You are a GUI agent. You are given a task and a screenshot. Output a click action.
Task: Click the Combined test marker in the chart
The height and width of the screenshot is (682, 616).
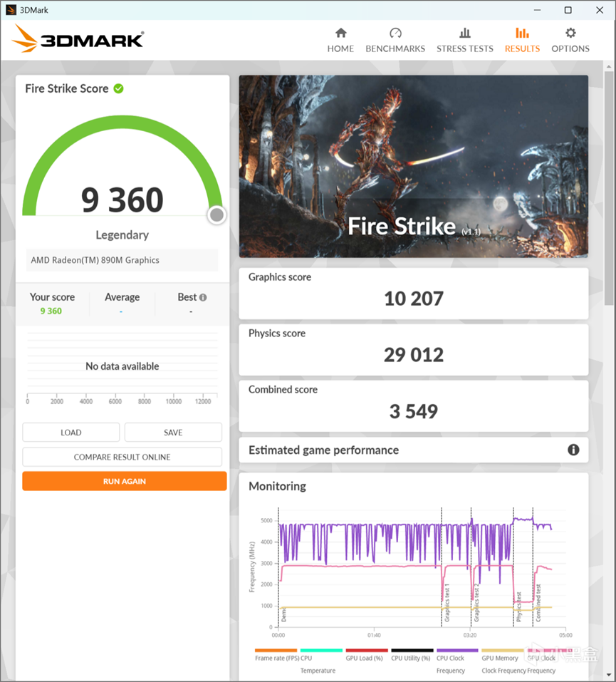pos(538,603)
